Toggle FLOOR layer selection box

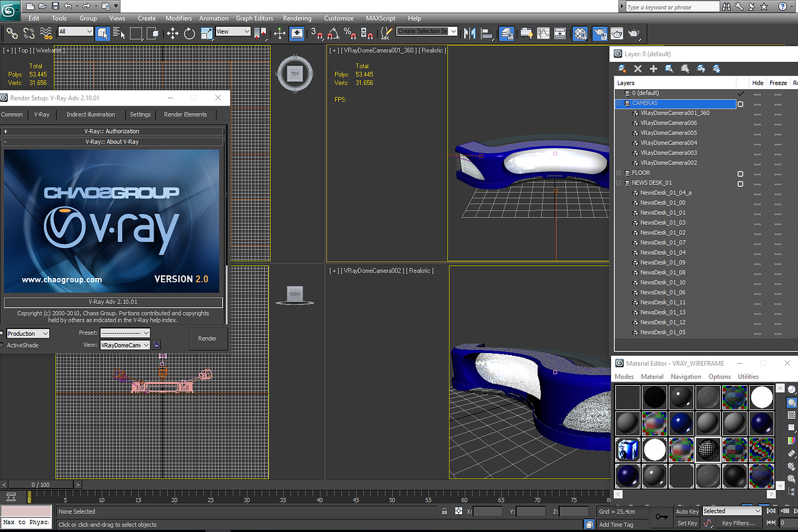(740, 173)
